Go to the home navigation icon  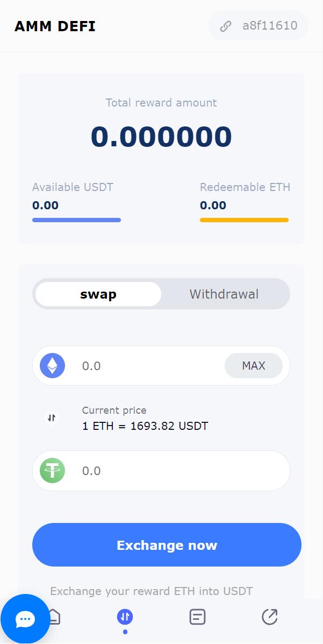coord(55,617)
